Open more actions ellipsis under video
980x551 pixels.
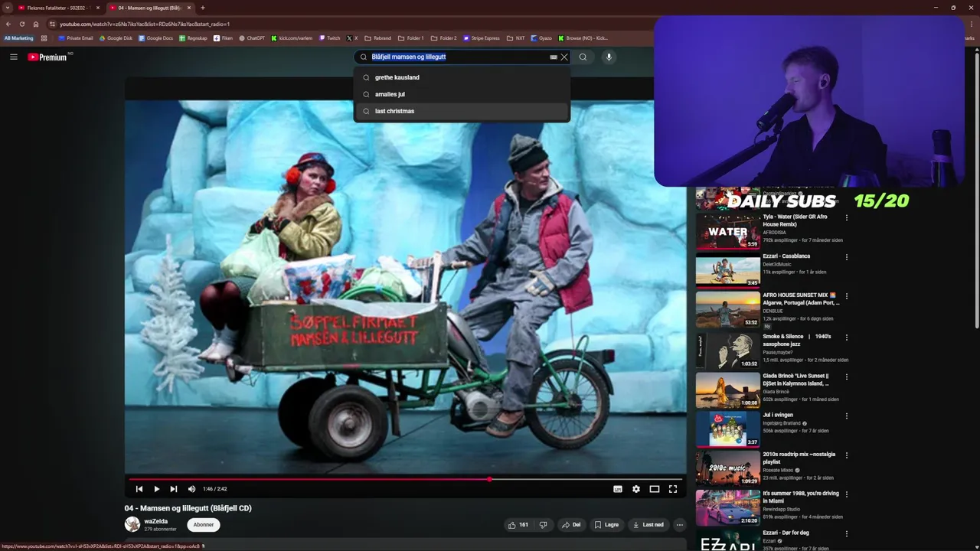click(x=679, y=525)
